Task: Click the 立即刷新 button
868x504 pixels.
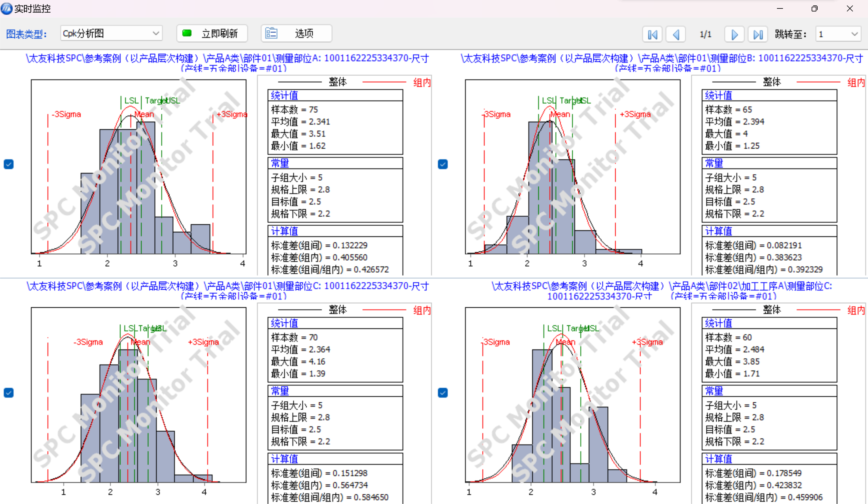Action: 212,33
